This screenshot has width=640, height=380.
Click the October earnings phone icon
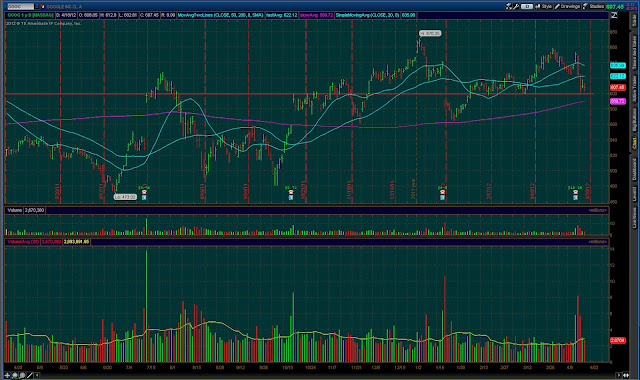(x=291, y=192)
